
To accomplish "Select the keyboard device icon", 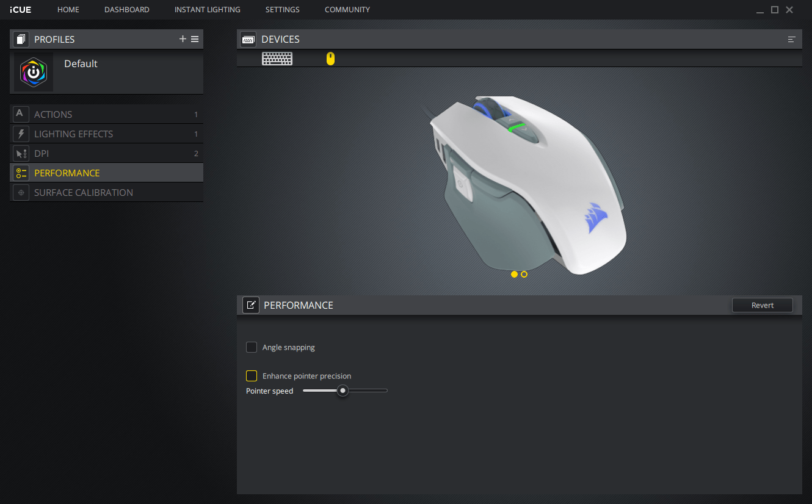I will click(277, 59).
